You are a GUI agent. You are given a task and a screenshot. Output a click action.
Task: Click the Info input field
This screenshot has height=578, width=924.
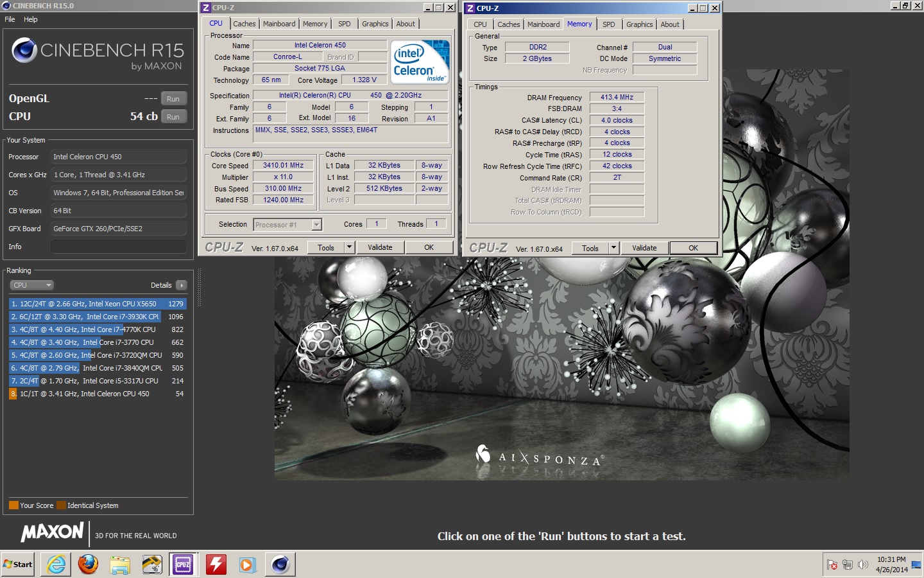pyautogui.click(x=119, y=247)
